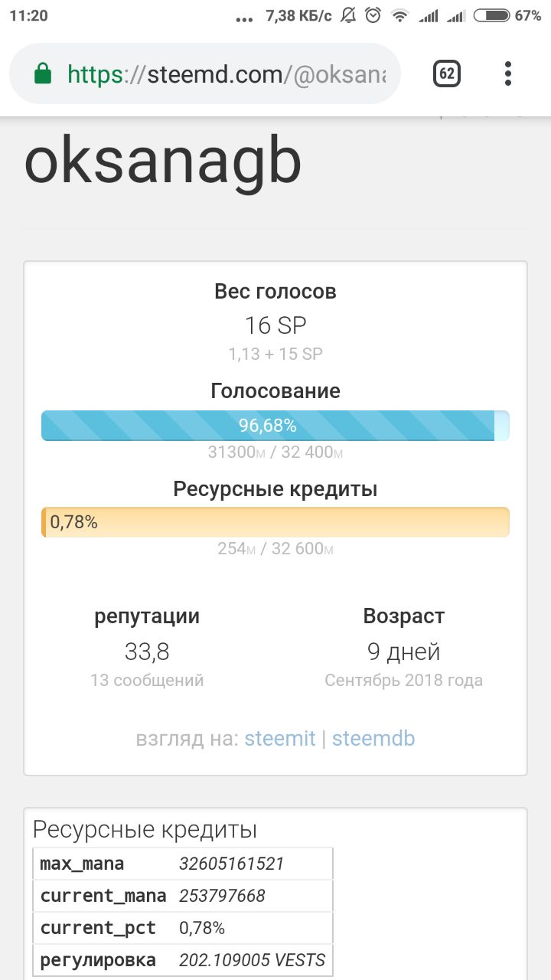Select the current_mana value 253797668

pyautogui.click(x=223, y=896)
